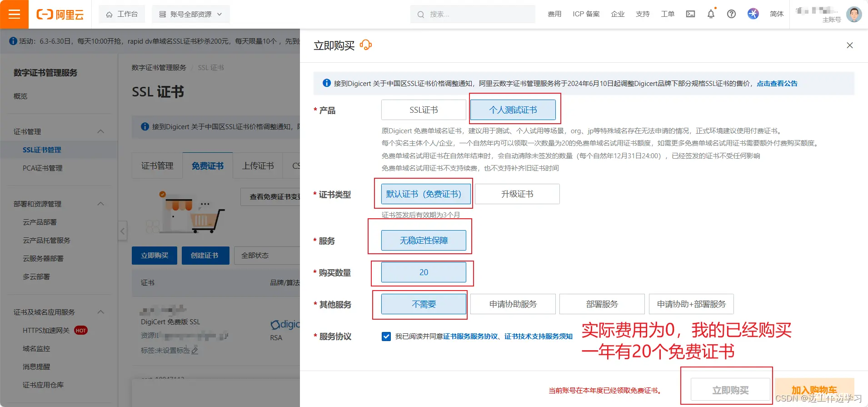Screen dimensions: 868x407
Task: Open the 工作台 workbench home
Action: pos(122,14)
